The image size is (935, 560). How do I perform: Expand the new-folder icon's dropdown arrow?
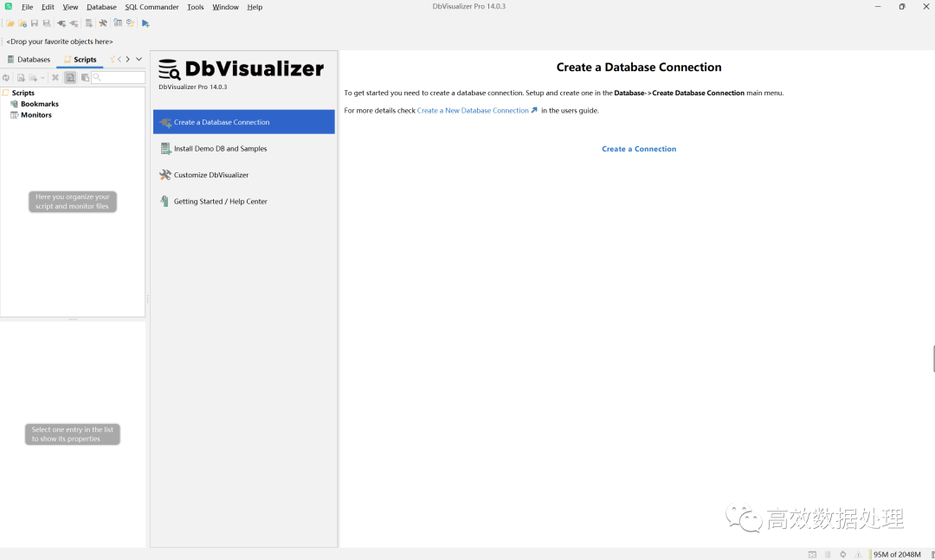[42, 77]
